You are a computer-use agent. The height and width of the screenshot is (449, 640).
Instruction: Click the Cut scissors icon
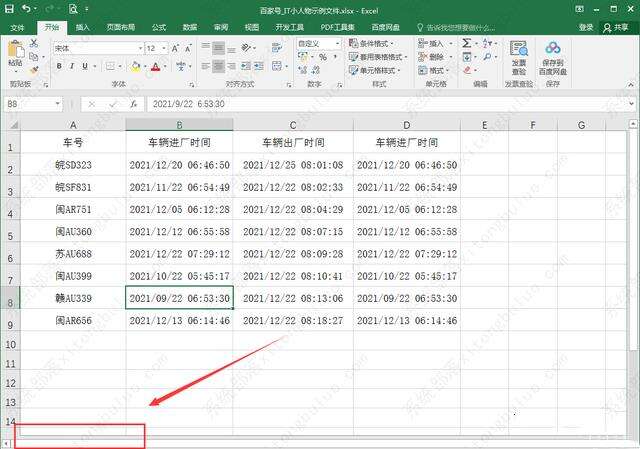point(34,43)
